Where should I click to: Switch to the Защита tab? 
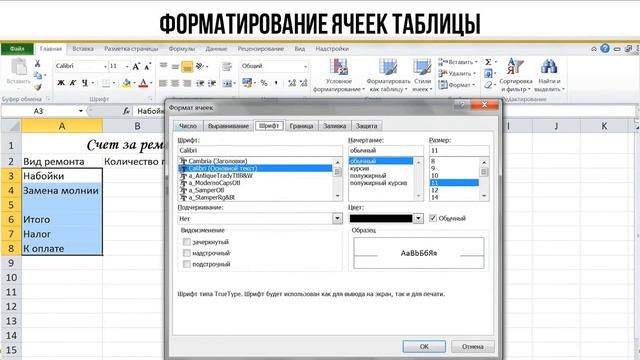(x=366, y=126)
